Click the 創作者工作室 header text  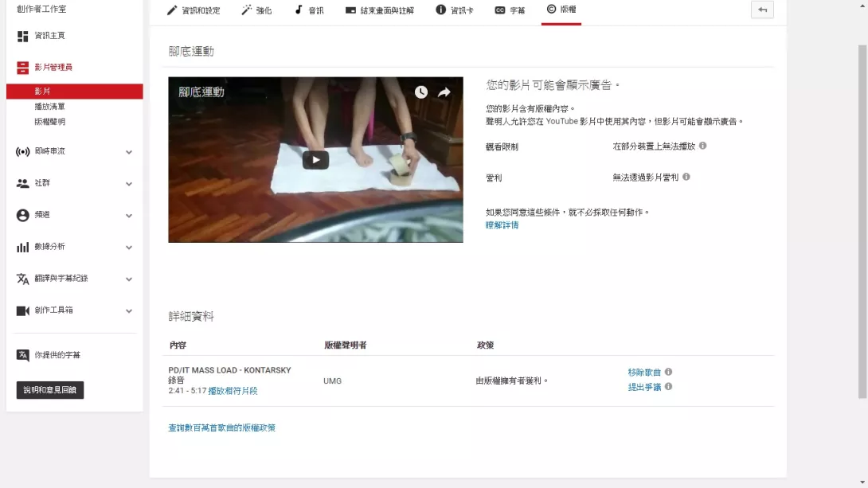(41, 9)
